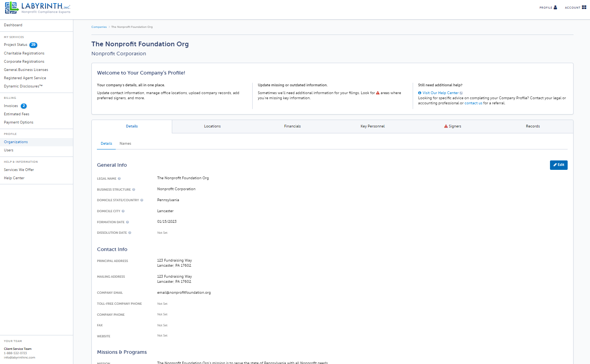Click the Mailing Address value
This screenshot has width=590, height=364.
[175, 279]
